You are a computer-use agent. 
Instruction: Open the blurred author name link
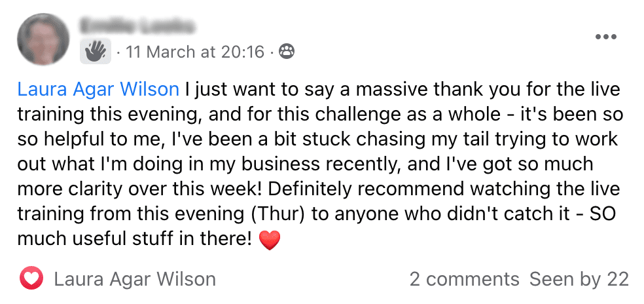pos(137,27)
